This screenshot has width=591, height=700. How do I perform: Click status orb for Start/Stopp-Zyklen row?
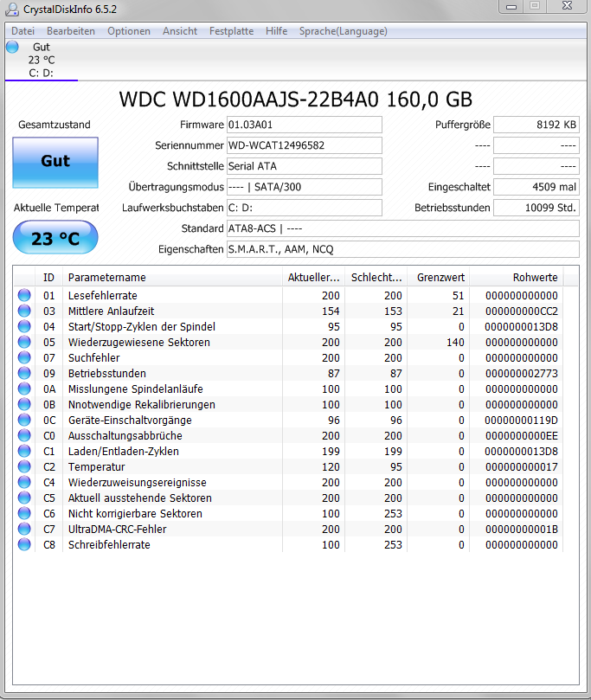[x=24, y=326]
